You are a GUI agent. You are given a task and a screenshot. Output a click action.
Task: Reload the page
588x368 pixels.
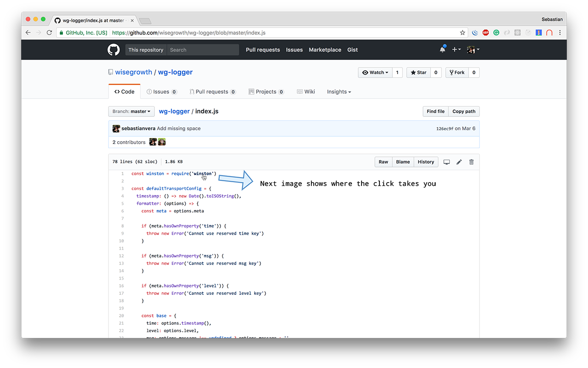pyautogui.click(x=49, y=33)
